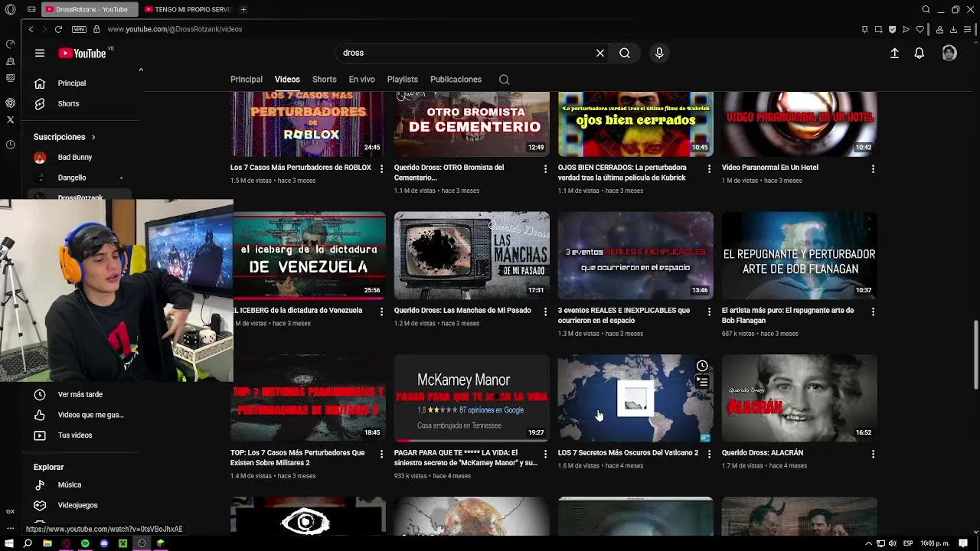Open ChatGPT in Opera sidebar
This screenshot has width=980, height=551.
10,103
